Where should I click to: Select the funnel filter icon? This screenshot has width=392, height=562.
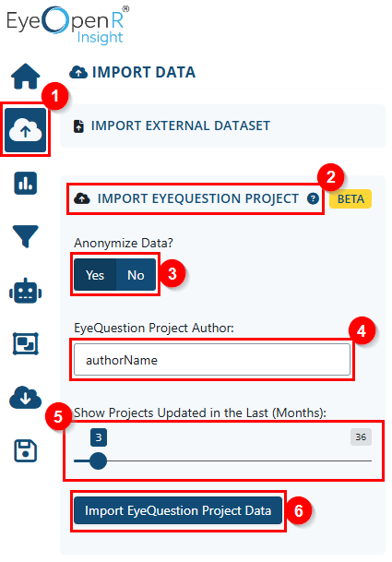pos(26,236)
